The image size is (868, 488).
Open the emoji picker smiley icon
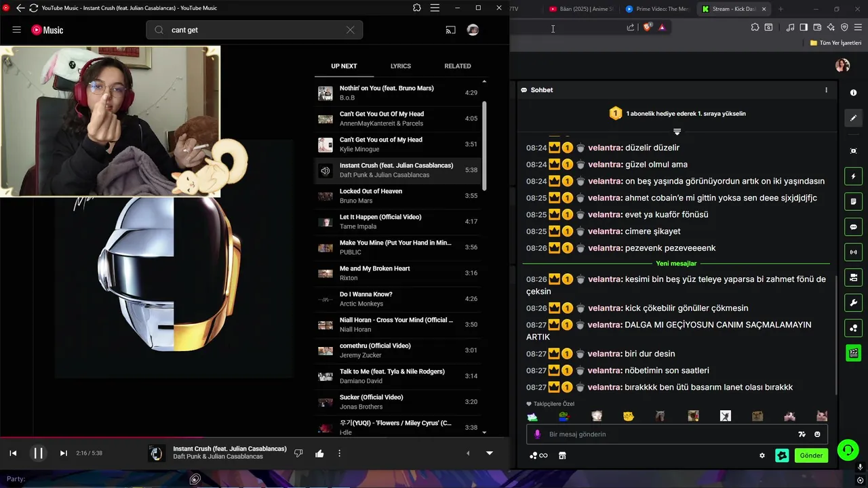point(817,434)
